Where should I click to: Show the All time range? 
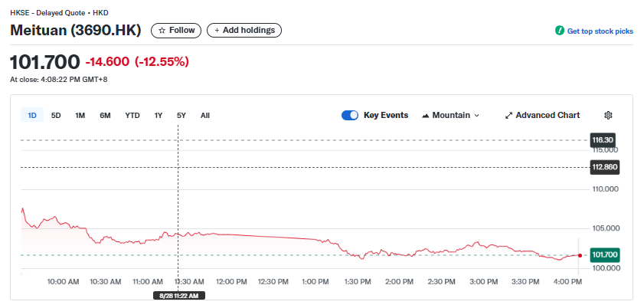205,116
